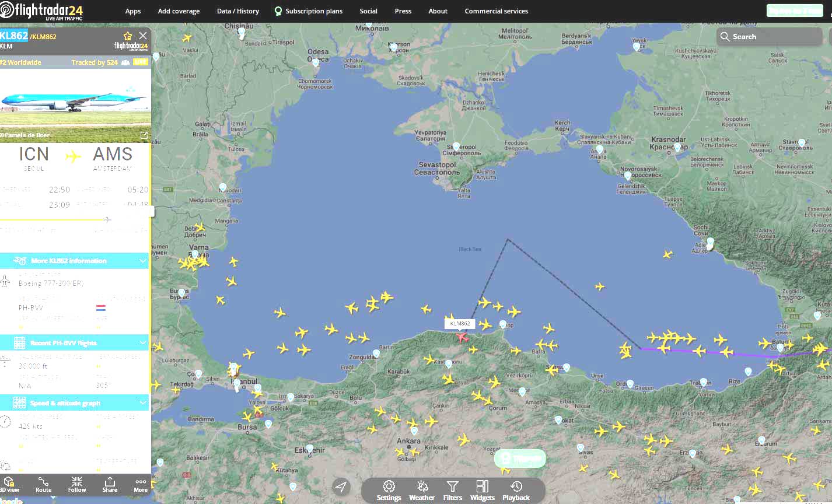The width and height of the screenshot is (832, 504).
Task: Click the Constanta airport marker near Navodari
Action: pos(222,188)
